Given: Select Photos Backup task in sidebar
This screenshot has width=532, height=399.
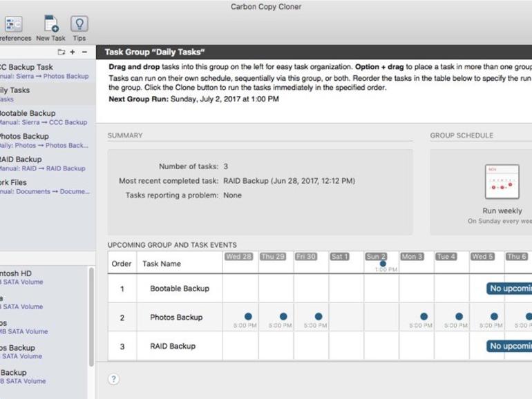Looking at the screenshot, I should click(x=48, y=140).
